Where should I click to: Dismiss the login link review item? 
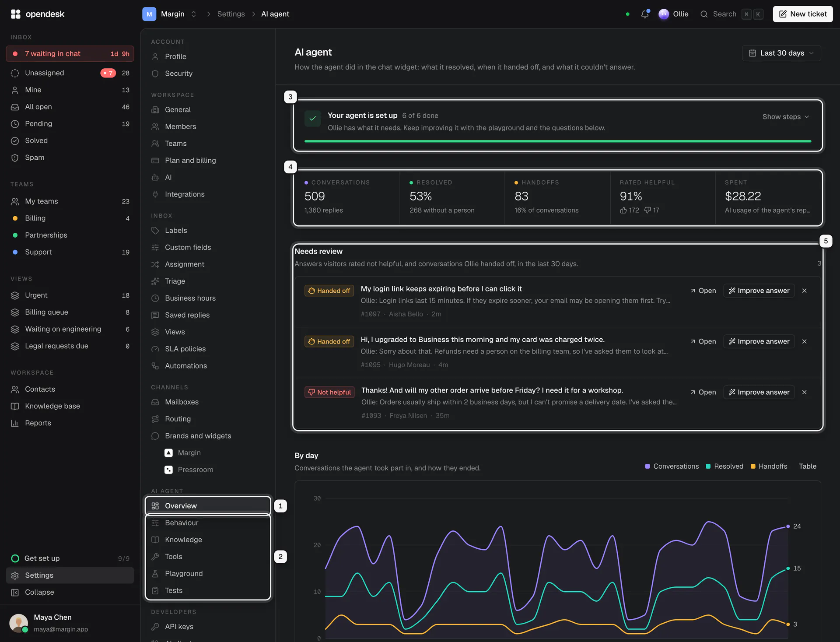[x=804, y=291]
